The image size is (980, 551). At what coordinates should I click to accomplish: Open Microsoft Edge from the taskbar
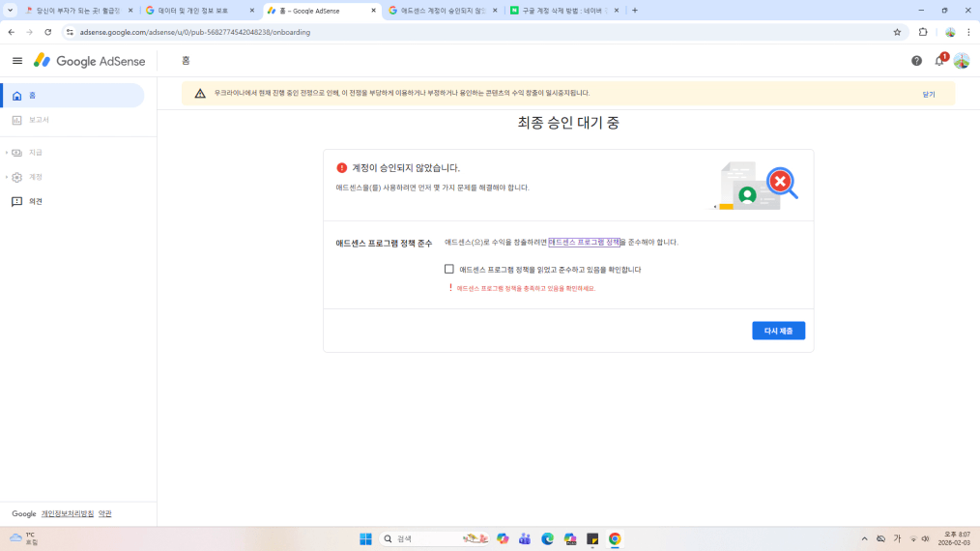click(547, 538)
